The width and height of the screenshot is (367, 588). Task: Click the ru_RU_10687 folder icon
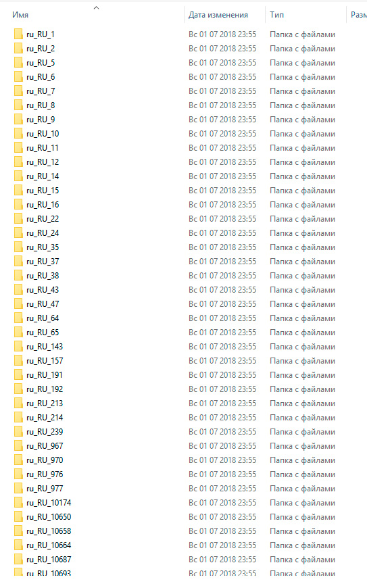coord(18,560)
